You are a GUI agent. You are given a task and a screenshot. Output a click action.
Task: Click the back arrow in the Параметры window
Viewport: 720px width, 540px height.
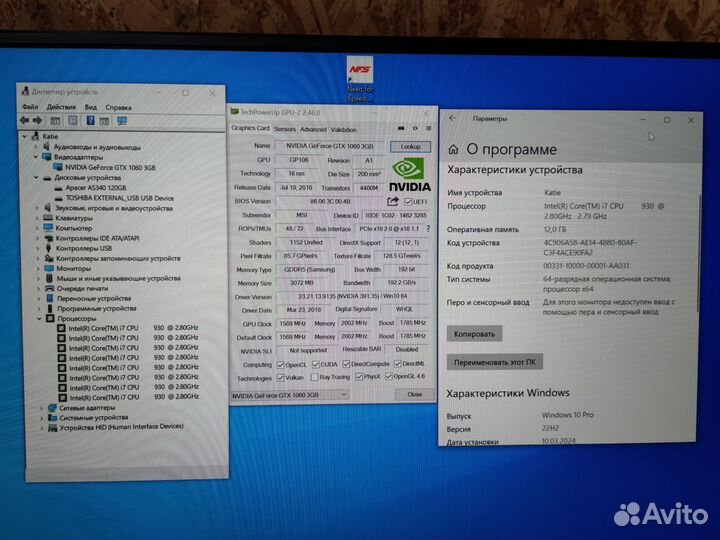pyautogui.click(x=452, y=118)
